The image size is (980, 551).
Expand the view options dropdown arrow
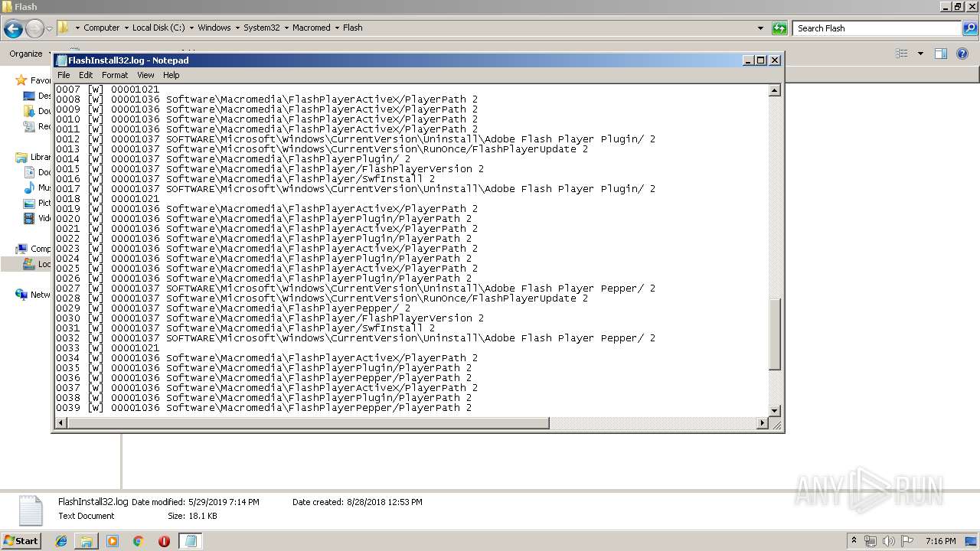coord(920,54)
